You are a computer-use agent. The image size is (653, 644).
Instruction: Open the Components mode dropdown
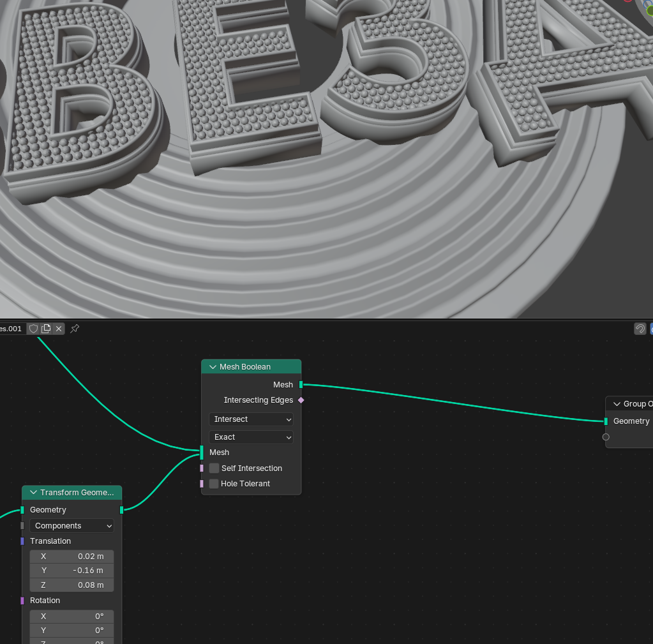(71, 526)
